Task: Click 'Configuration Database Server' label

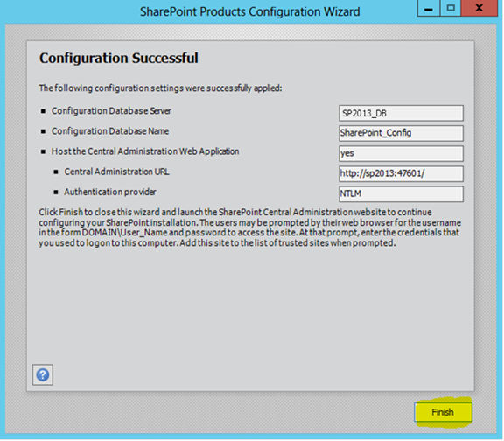Action: click(x=111, y=111)
